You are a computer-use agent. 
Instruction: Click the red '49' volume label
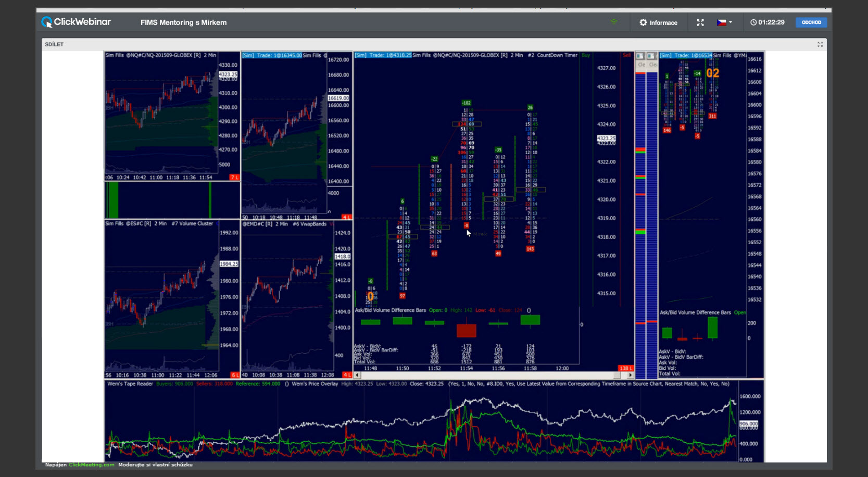coord(498,254)
